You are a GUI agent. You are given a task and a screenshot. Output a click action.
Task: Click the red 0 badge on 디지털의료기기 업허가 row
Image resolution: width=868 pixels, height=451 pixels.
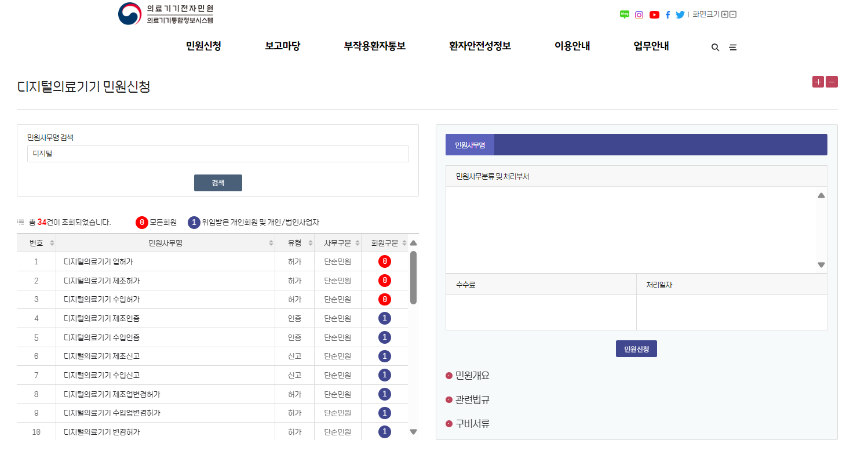pyautogui.click(x=384, y=261)
